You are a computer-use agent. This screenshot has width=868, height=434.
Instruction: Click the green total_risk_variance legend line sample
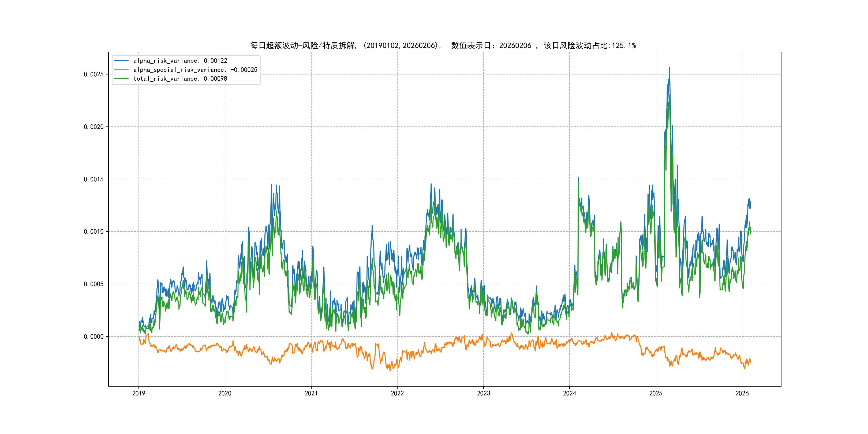point(121,78)
